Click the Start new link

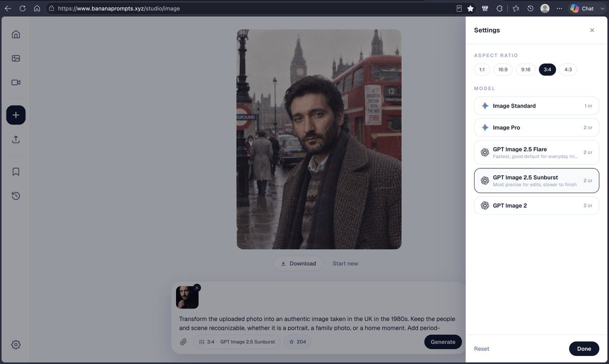pos(345,264)
